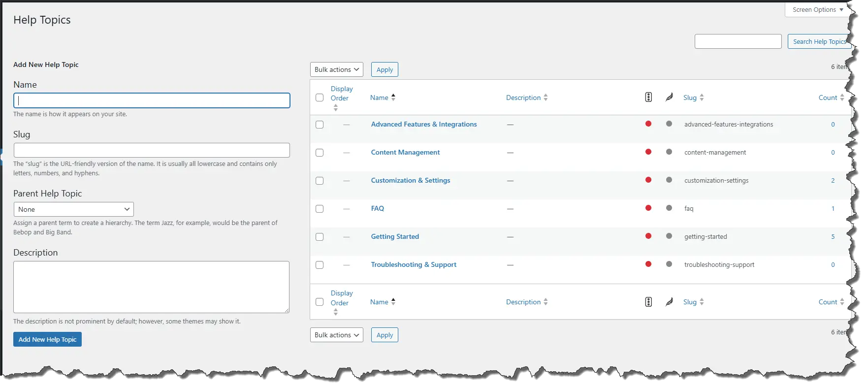Click the traffic light icon in table header
Screen dimensions: 868x389
tap(648, 97)
